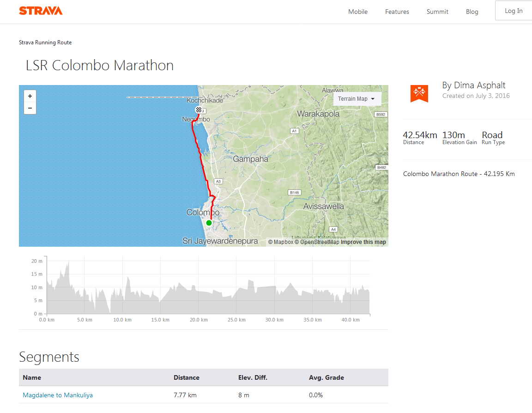Select the Name column header
Screen dimensions: 532x413
tap(32, 377)
